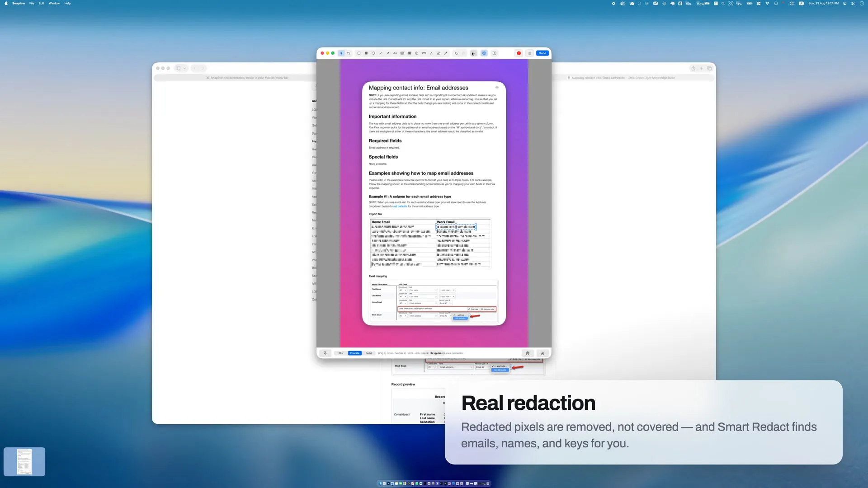Select the outlined rectangle shape tool
The image size is (868, 488).
coord(359,53)
